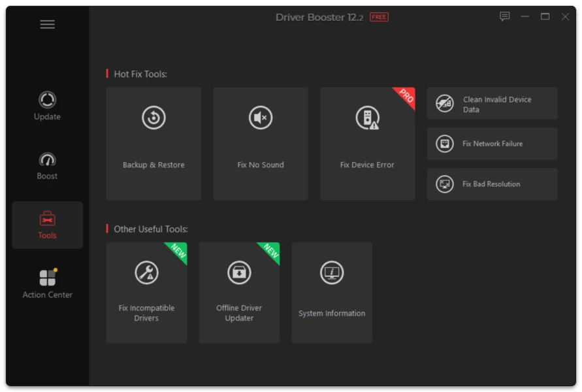Select the Fix Bad Resolution option

tap(492, 184)
